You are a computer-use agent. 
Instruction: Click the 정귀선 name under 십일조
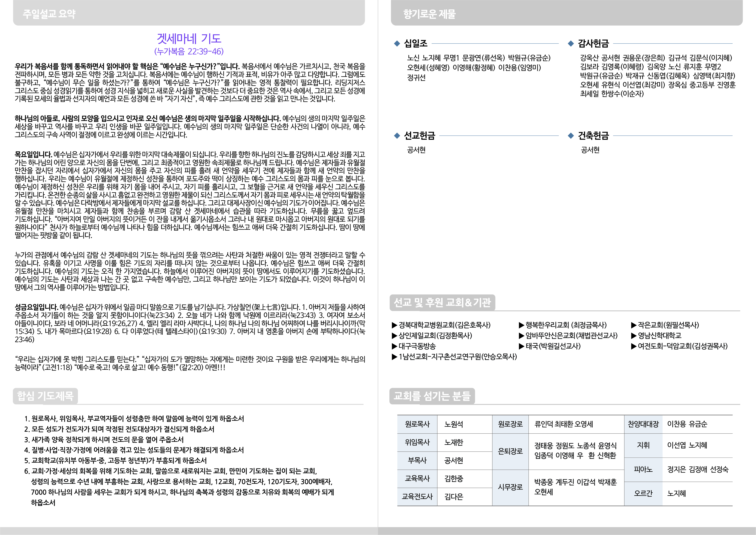417,78
